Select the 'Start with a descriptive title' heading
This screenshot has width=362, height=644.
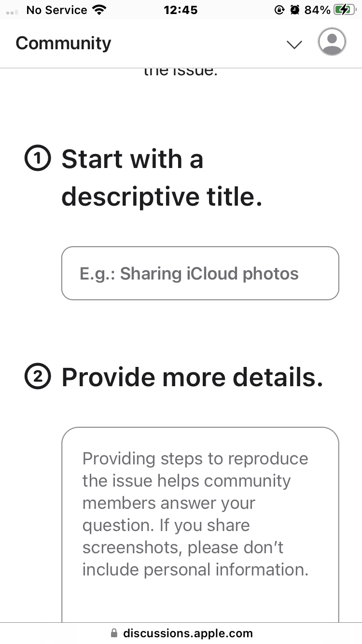click(162, 178)
